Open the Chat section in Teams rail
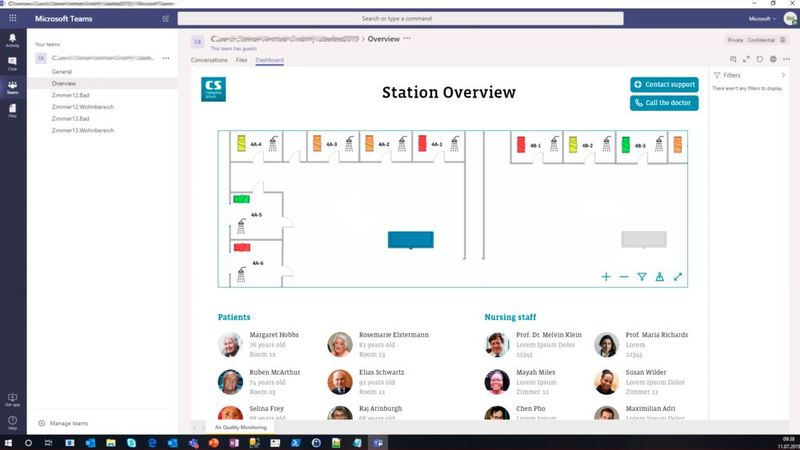Screen dimensions: 800x450 [12, 64]
